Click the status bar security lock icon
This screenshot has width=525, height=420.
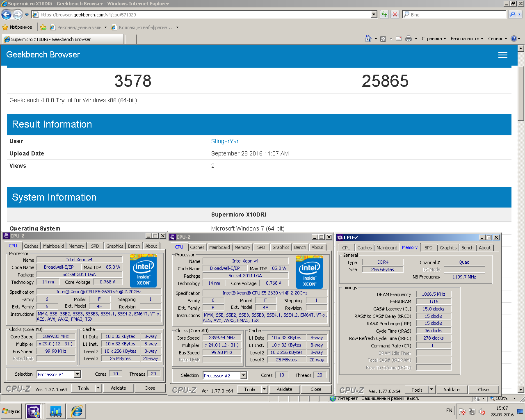click(x=477, y=398)
